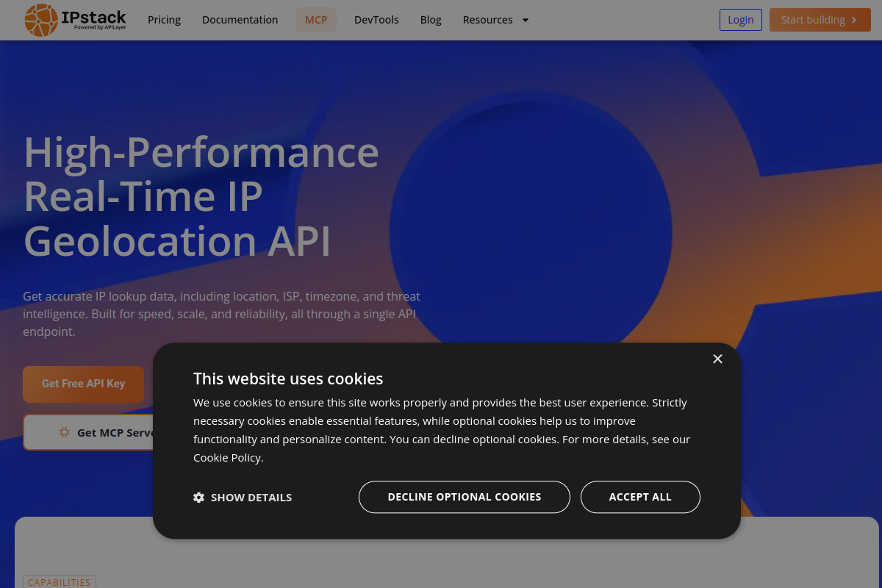Close the cookie banner with X
The image size is (882, 588).
click(717, 359)
